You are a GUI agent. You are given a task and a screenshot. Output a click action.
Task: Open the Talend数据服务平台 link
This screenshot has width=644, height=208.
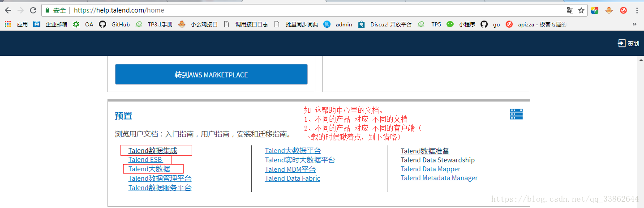(x=160, y=188)
